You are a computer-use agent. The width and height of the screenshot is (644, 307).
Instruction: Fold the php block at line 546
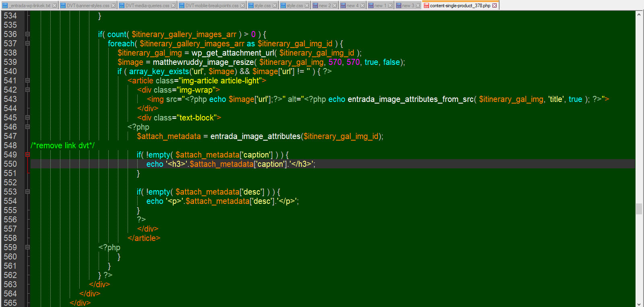click(x=27, y=127)
